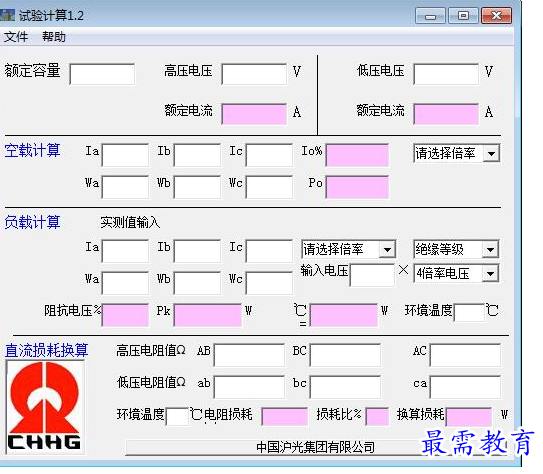Click the 高压电压 input field

tap(254, 74)
